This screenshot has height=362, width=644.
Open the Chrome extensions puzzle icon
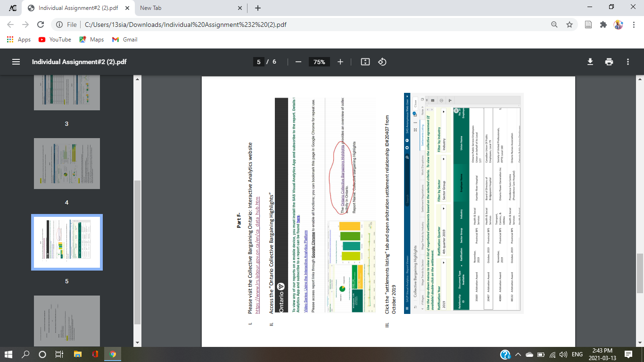[603, 25]
